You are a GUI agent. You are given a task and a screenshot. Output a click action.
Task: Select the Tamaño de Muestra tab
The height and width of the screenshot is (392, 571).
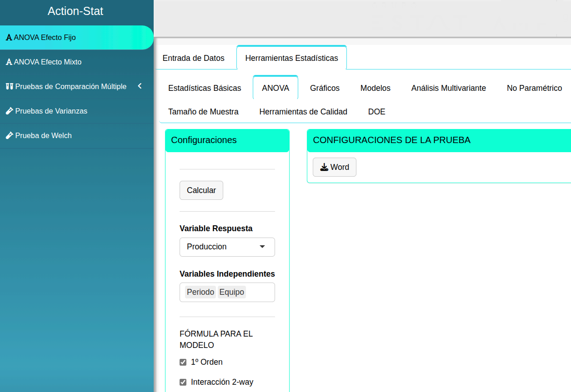(x=203, y=112)
